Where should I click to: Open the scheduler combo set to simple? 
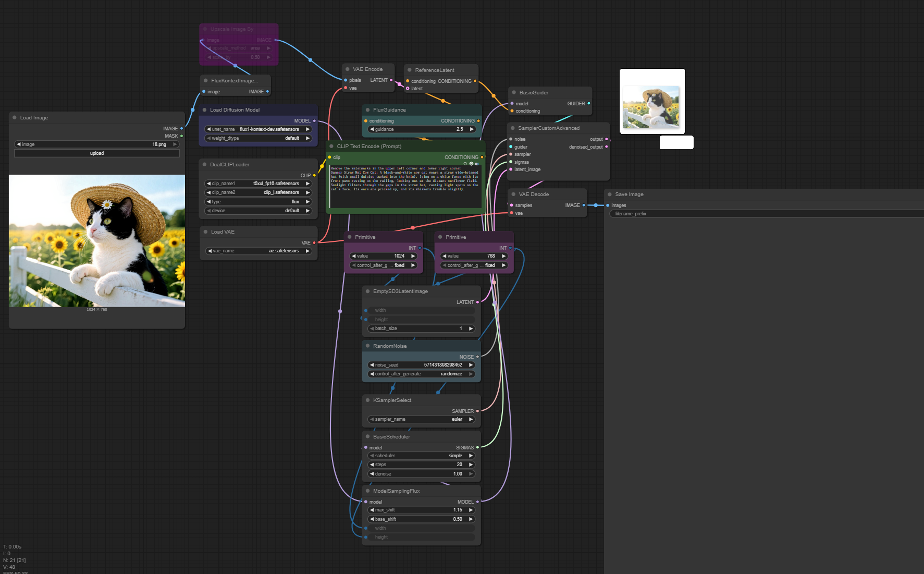point(421,456)
